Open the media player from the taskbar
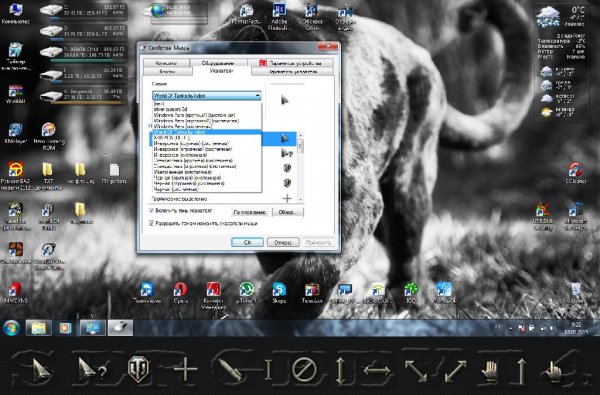 click(x=65, y=328)
